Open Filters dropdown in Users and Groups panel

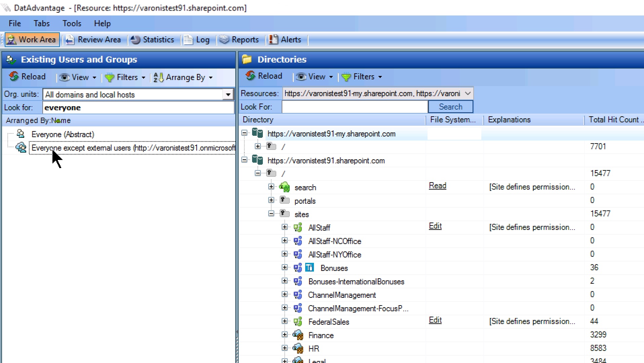pyautogui.click(x=125, y=77)
